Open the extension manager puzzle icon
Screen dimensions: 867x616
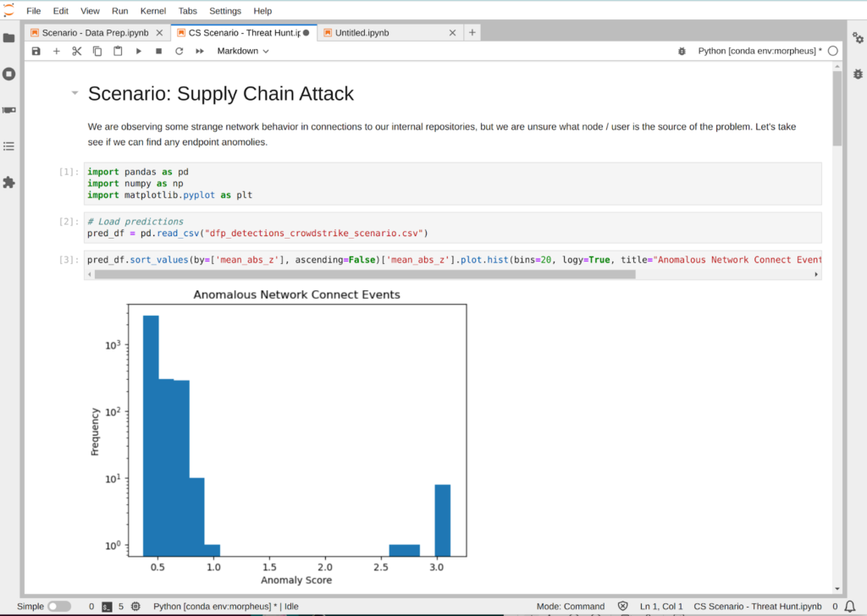(x=9, y=182)
